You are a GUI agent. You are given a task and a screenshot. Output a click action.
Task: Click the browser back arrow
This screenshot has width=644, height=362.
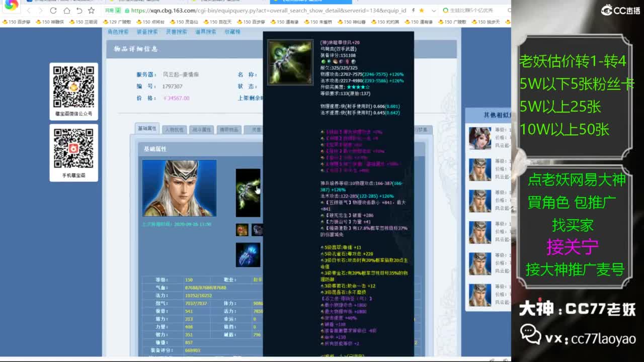29,11
